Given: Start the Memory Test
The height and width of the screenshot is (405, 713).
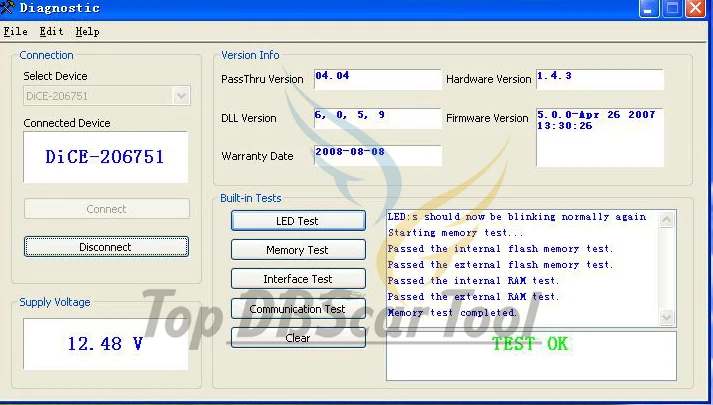Looking at the screenshot, I should click(x=298, y=250).
